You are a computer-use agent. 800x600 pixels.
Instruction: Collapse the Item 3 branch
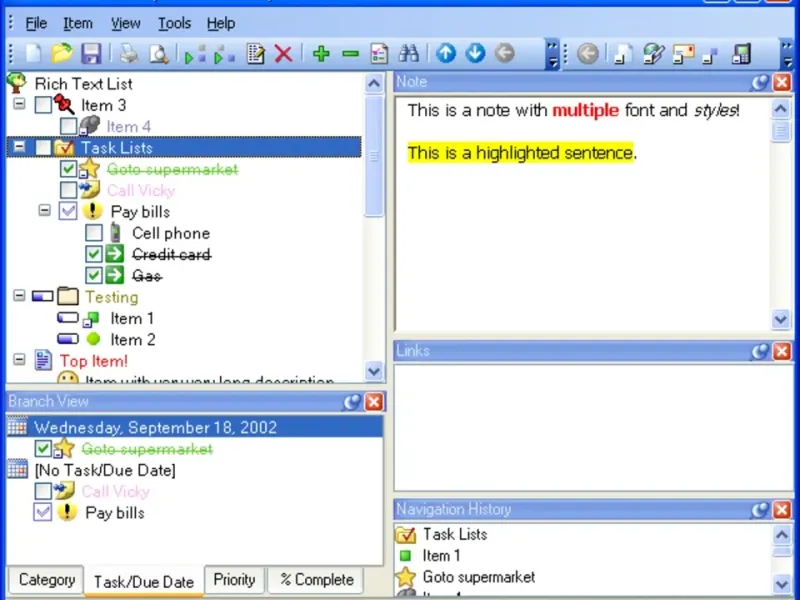pos(19,104)
